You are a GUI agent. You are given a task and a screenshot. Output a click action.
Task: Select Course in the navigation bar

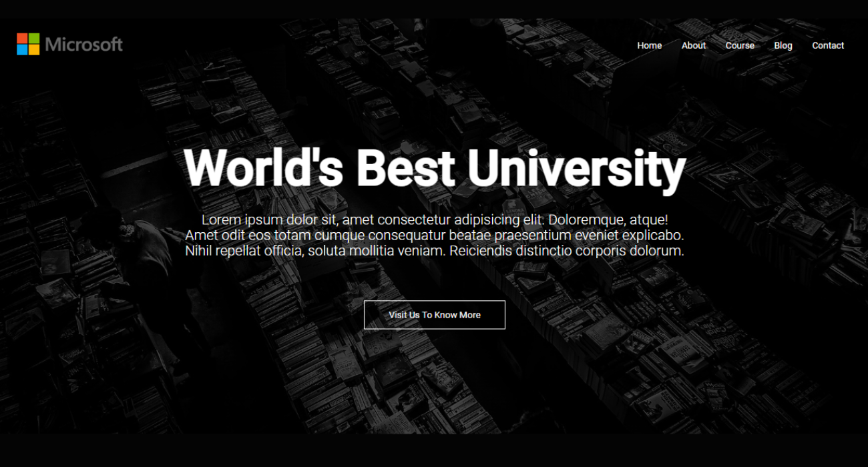tap(740, 45)
